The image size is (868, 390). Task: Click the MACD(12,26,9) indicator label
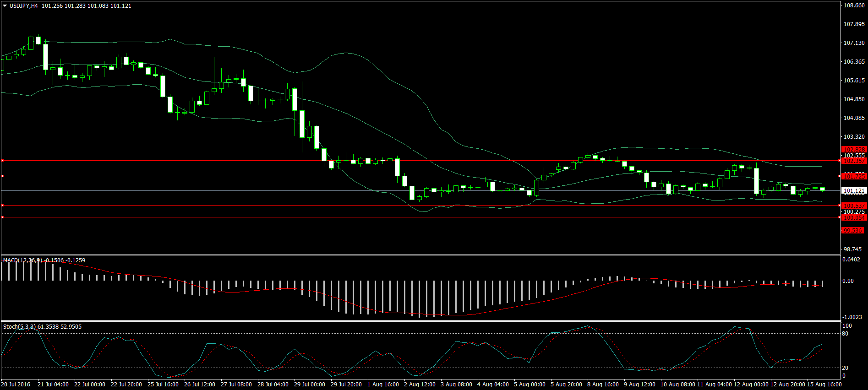click(x=22, y=260)
